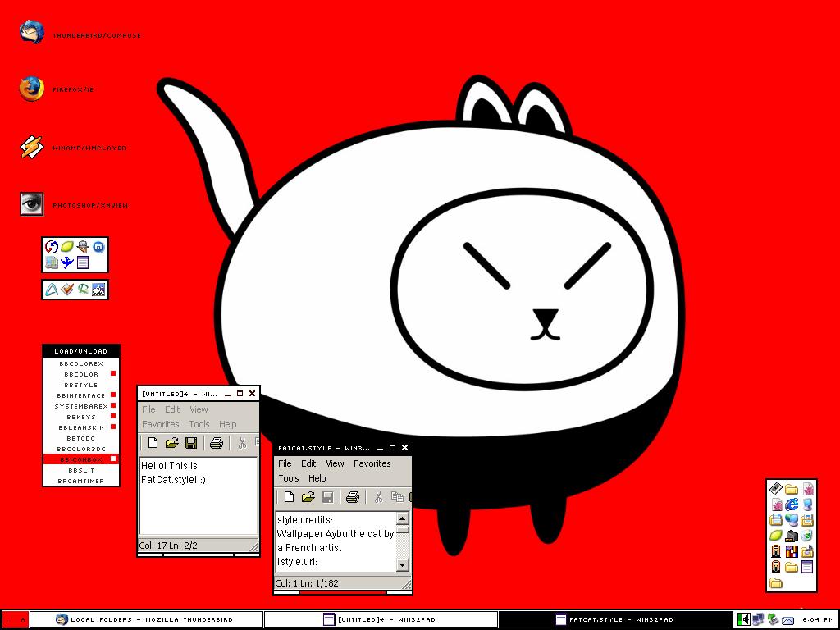Click the Load/Unload menu title bar

tap(81, 351)
